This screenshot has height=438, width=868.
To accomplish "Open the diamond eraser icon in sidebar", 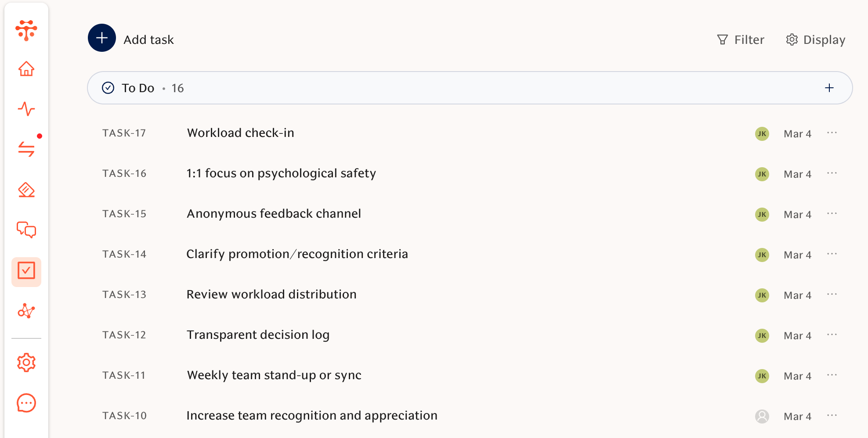I will click(26, 190).
